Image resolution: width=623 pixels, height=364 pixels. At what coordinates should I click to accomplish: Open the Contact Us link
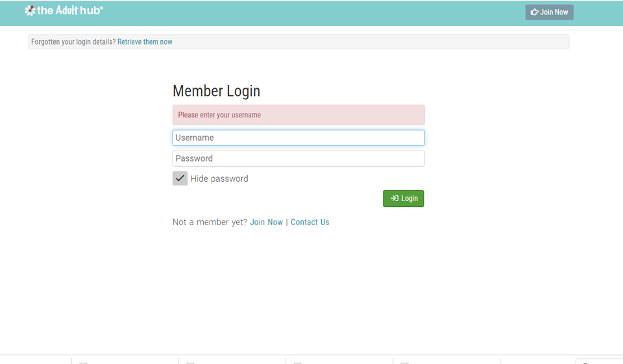(x=310, y=222)
